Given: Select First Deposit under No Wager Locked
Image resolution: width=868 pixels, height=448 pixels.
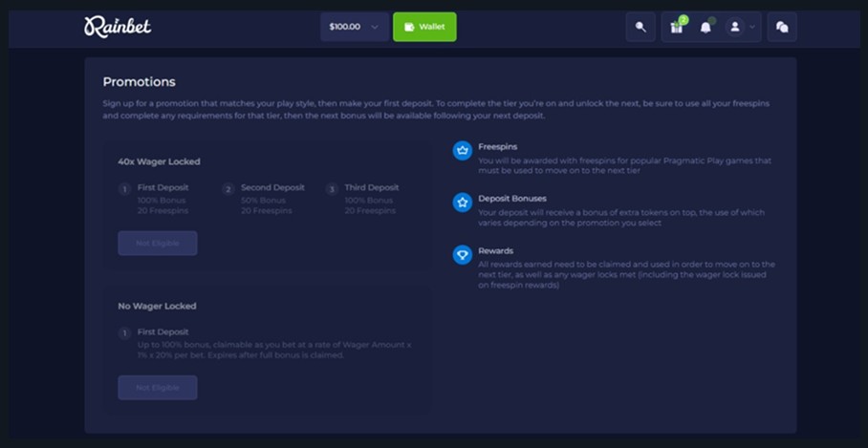Looking at the screenshot, I should coord(163,332).
